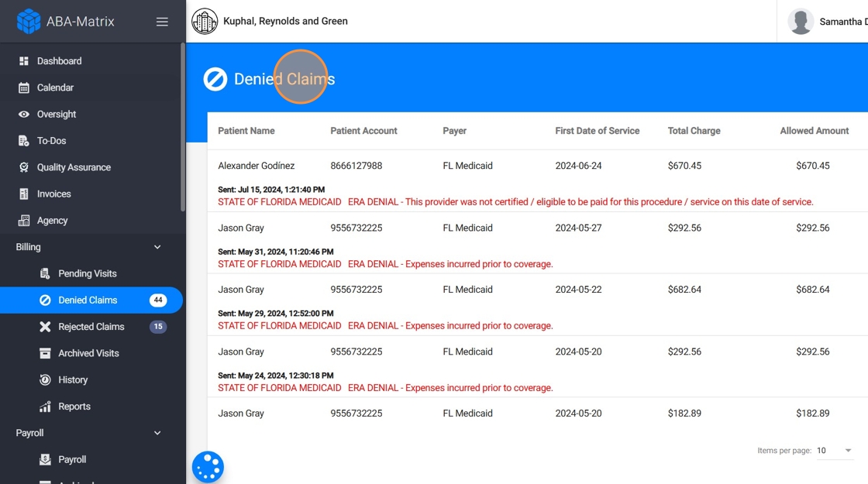The height and width of the screenshot is (484, 868).
Task: Sort by Allowed Amount column header
Action: point(815,131)
